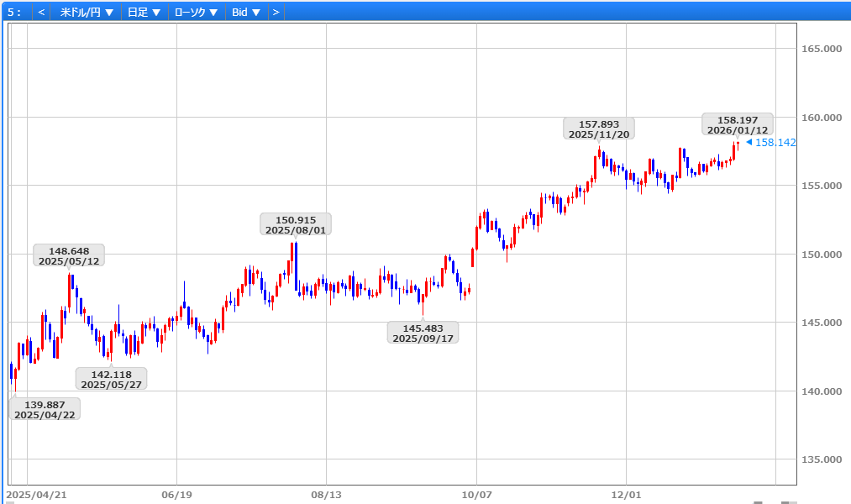Select the 145.483 low label dated 2025/09/17
The width and height of the screenshot is (851, 504).
pyautogui.click(x=423, y=333)
